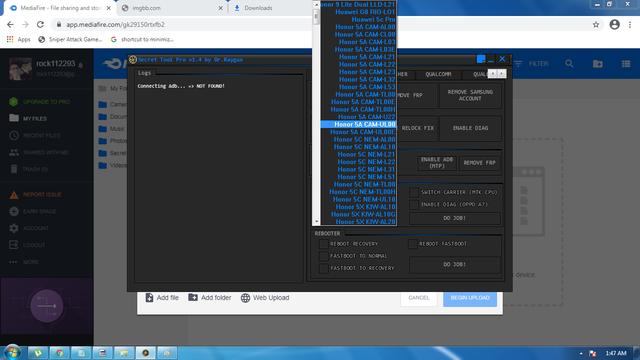Select Honor 5A CAM-AL00 from list

click(358, 27)
